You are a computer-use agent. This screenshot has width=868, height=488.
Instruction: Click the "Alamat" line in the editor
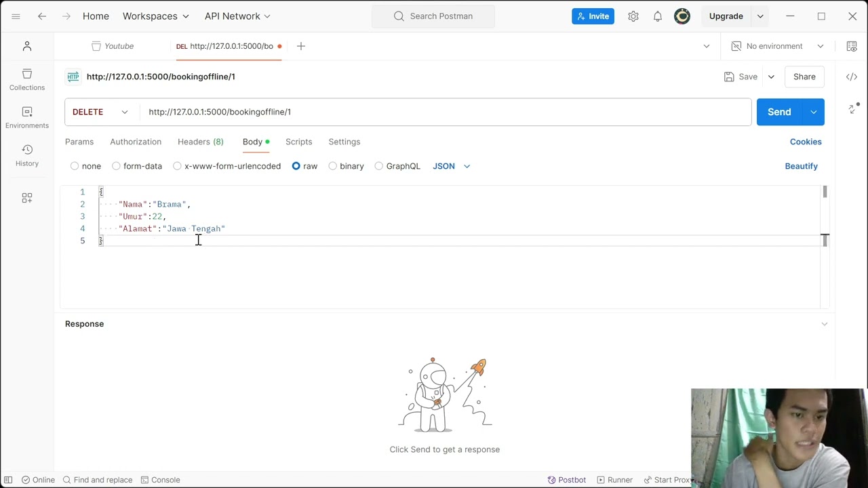[172, 228]
